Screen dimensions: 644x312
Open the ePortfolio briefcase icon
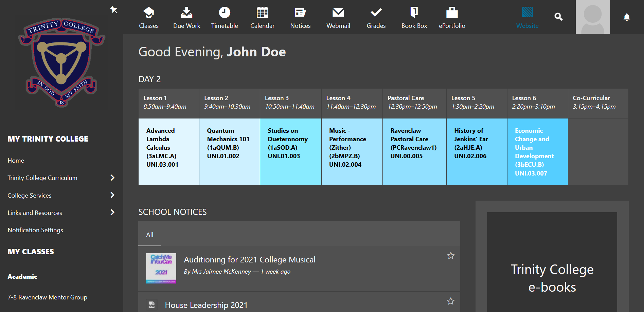click(x=452, y=13)
